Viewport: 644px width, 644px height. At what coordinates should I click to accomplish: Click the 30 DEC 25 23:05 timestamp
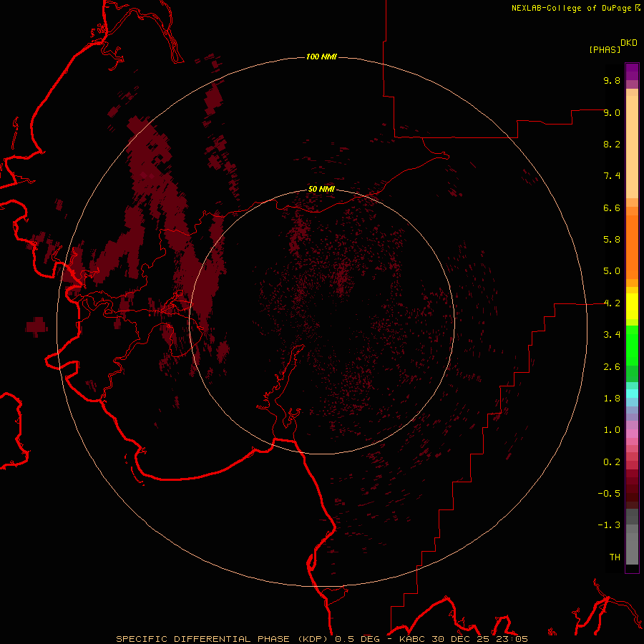click(479, 639)
